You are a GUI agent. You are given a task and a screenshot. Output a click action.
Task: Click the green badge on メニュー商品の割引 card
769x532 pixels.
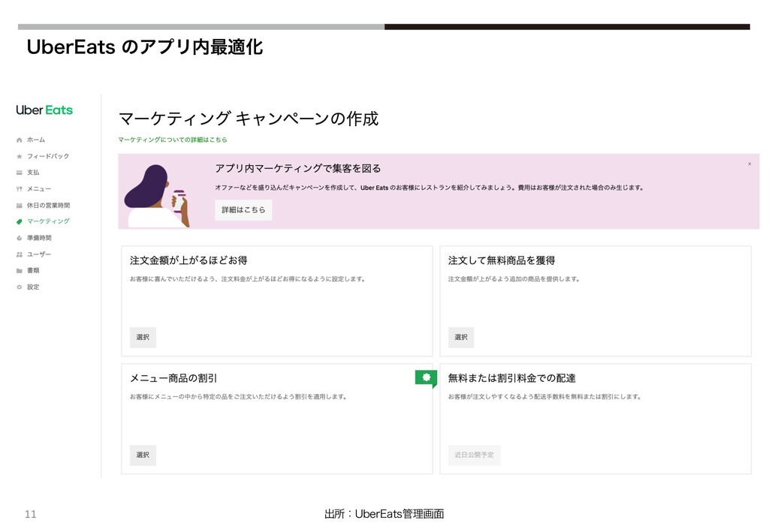(x=426, y=378)
